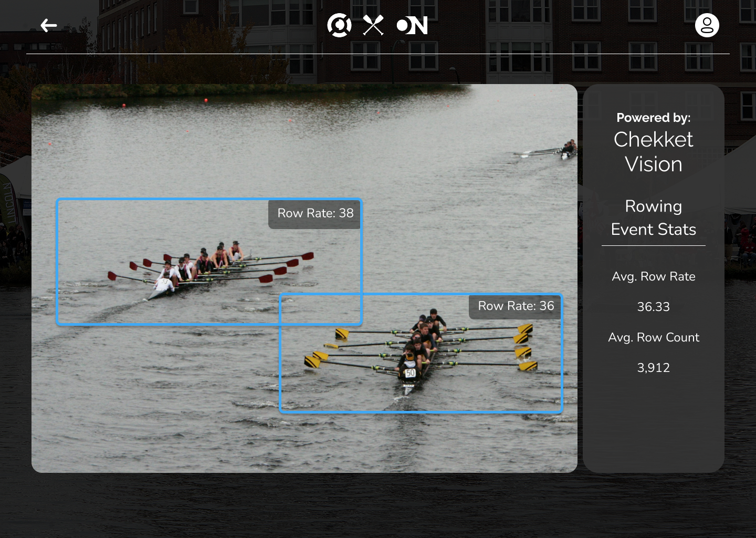Click the back arrow icon
Image resolution: width=756 pixels, height=538 pixels.
click(48, 25)
